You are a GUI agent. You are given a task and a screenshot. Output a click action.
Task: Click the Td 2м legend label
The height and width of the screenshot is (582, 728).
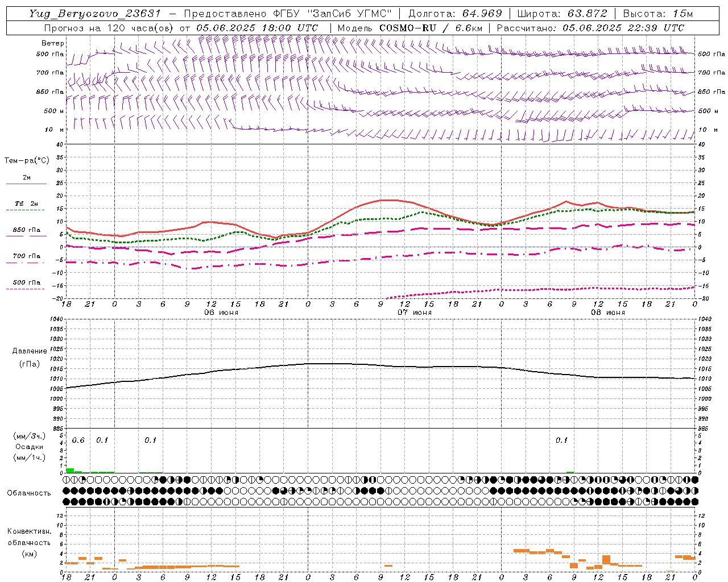tap(26, 203)
